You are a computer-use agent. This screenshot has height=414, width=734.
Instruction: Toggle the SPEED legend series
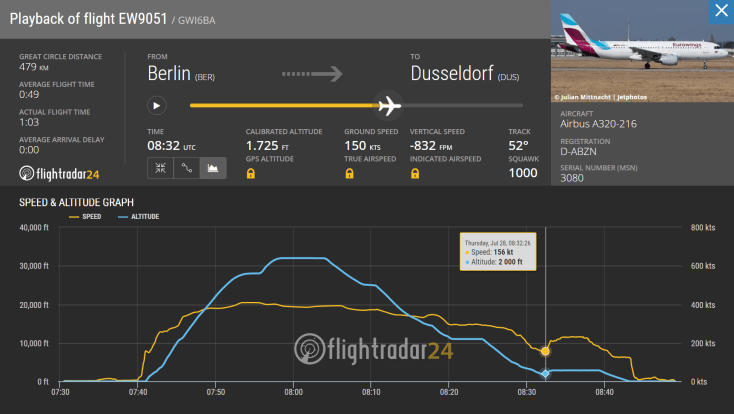pyautogui.click(x=85, y=216)
